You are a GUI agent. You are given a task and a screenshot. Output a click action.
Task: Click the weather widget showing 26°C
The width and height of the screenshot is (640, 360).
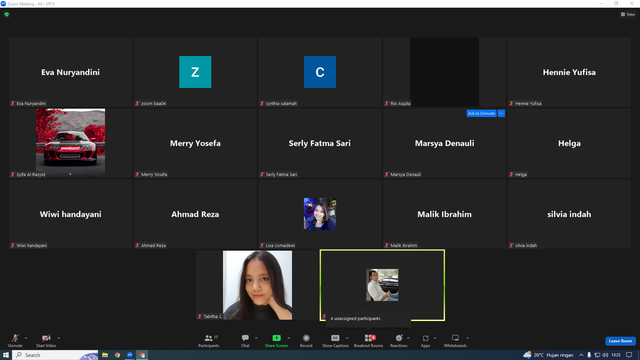coord(548,355)
